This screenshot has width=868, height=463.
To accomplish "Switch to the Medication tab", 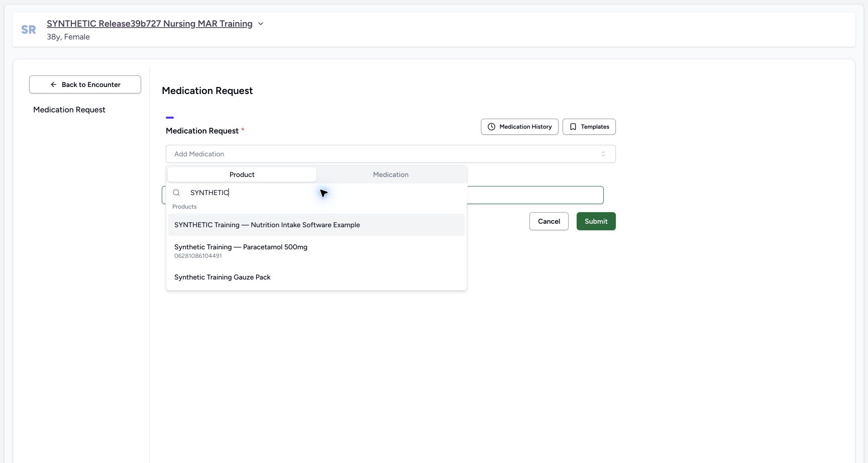I will pos(391,174).
